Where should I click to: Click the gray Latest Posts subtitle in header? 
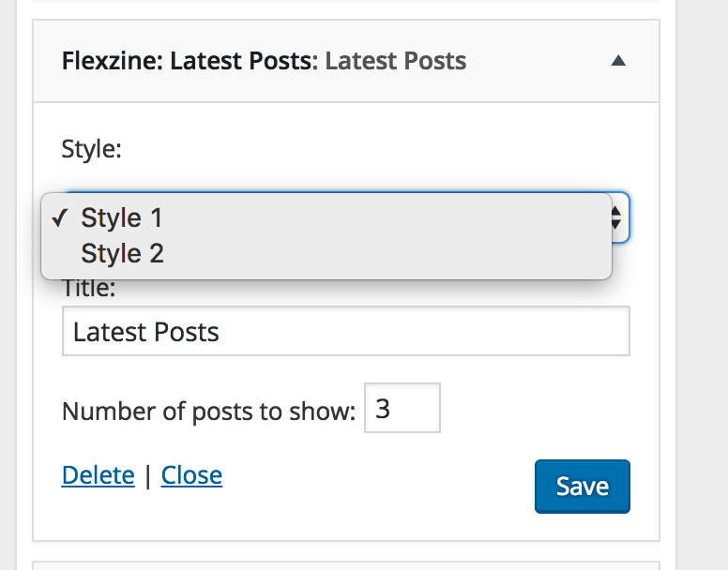[x=396, y=61]
